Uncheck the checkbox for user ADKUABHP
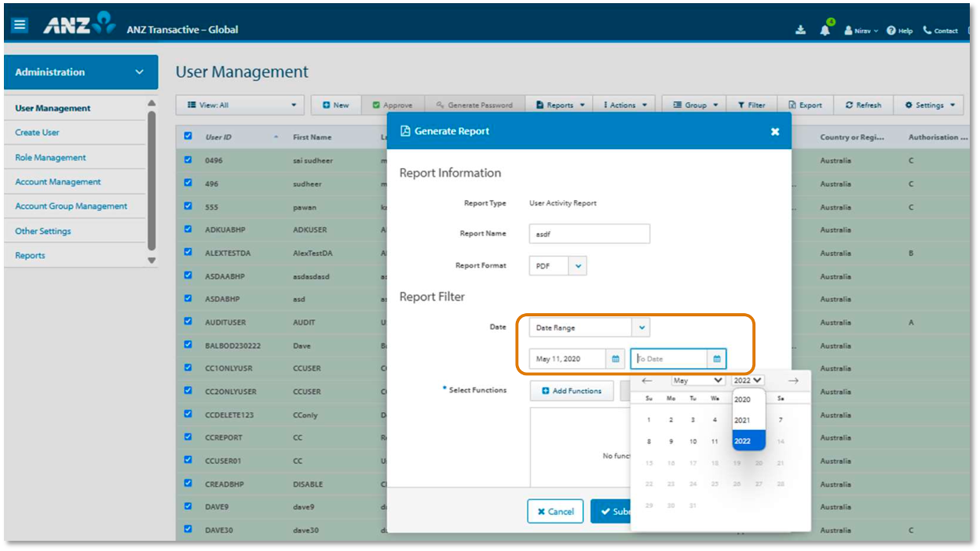The width and height of the screenshot is (980, 551). (188, 229)
